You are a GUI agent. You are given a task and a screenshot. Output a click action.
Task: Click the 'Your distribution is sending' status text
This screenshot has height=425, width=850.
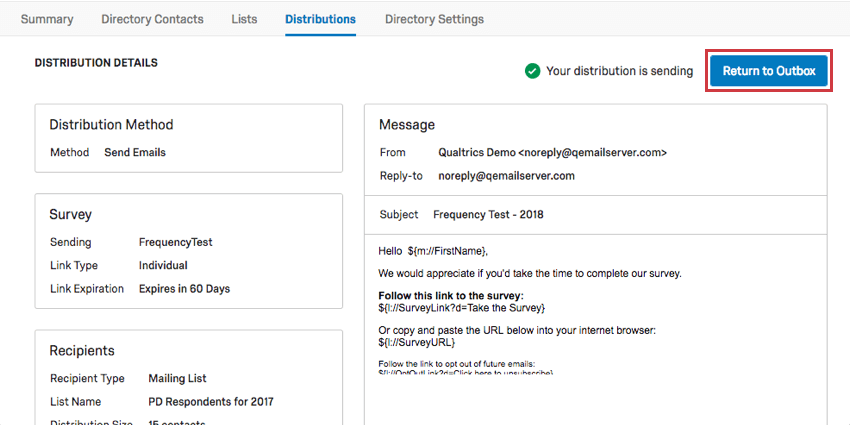tap(619, 71)
